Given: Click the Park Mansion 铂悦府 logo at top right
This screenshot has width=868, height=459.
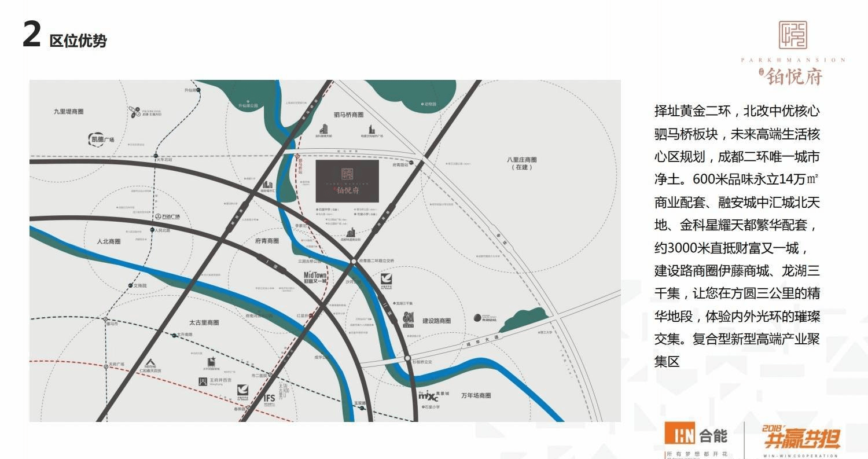Looking at the screenshot, I should tap(792, 53).
